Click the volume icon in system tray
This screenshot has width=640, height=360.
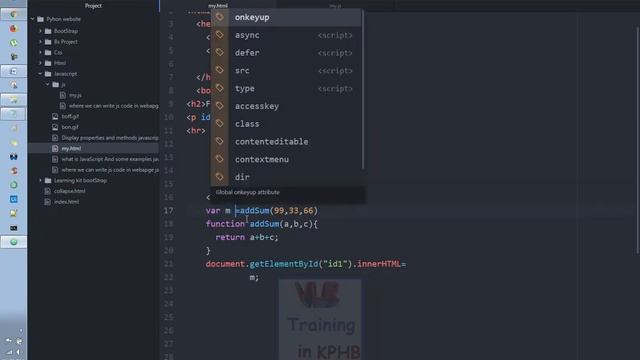tap(19, 352)
